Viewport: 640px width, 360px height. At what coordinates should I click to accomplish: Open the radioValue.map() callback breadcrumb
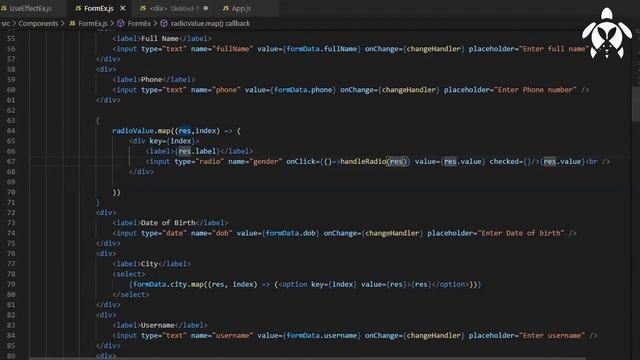[210, 23]
